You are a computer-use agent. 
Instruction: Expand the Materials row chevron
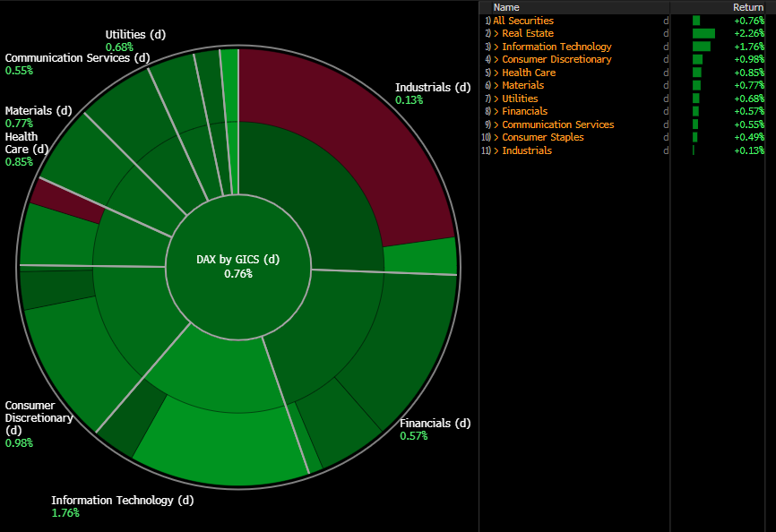pyautogui.click(x=496, y=86)
